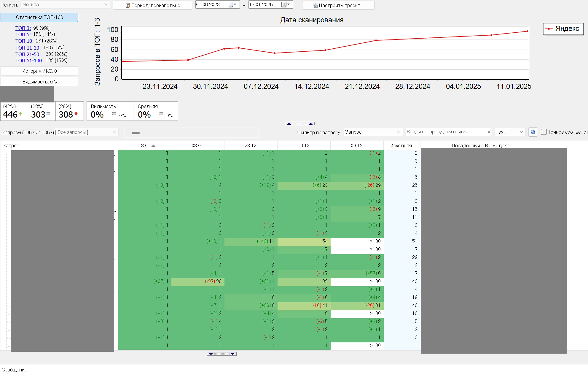
Task: Click the horizontal scrollbar thumb above table
Action: 136,133
